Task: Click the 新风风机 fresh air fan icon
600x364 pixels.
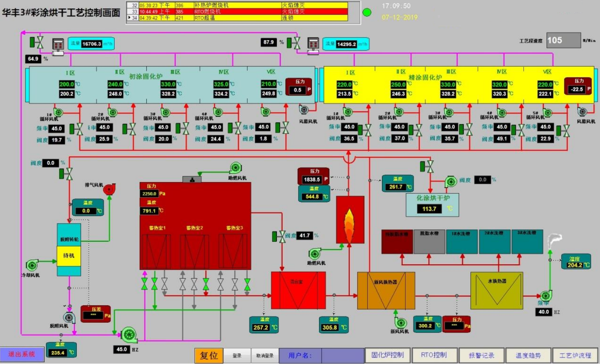Action: (x=401, y=323)
